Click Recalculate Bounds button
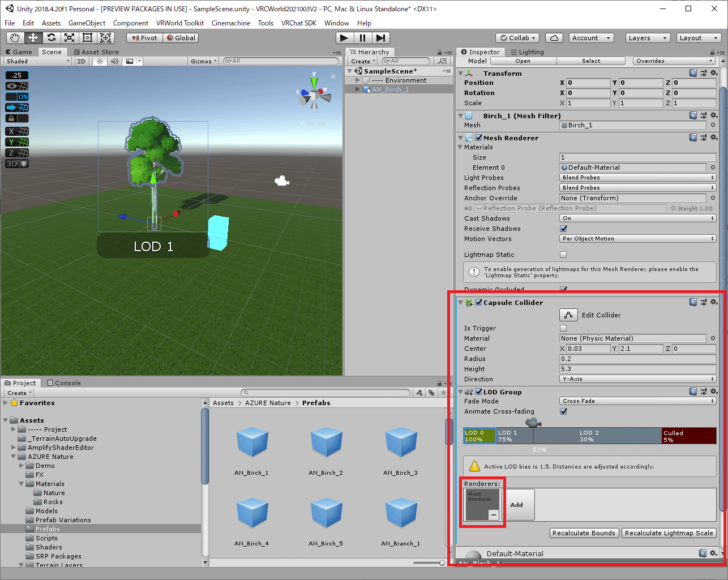The height and width of the screenshot is (580, 728). pyautogui.click(x=584, y=533)
